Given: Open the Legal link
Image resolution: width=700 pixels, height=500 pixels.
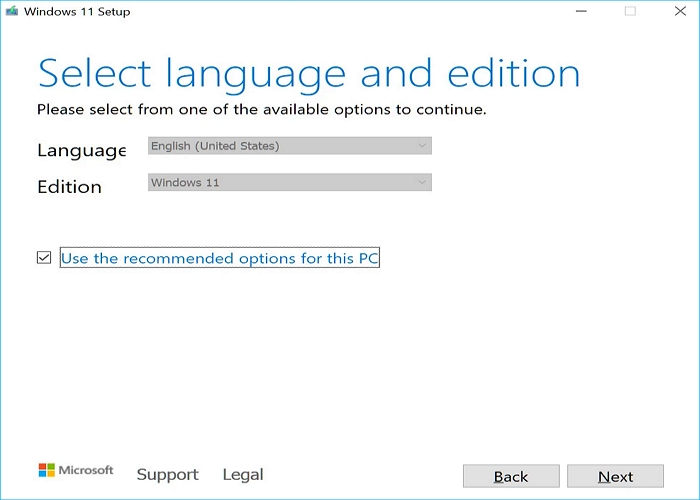Looking at the screenshot, I should click(x=243, y=475).
